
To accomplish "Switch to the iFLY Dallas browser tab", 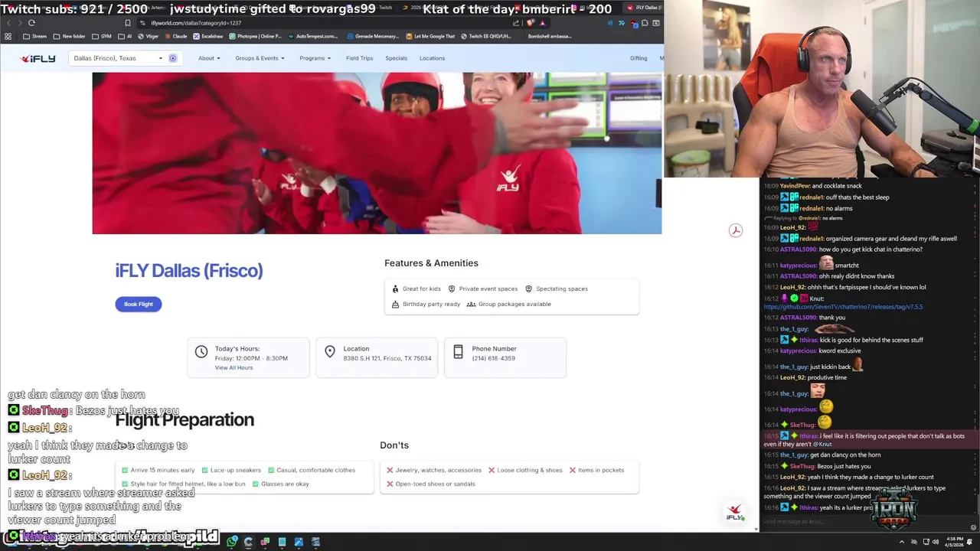I will pyautogui.click(x=643, y=8).
